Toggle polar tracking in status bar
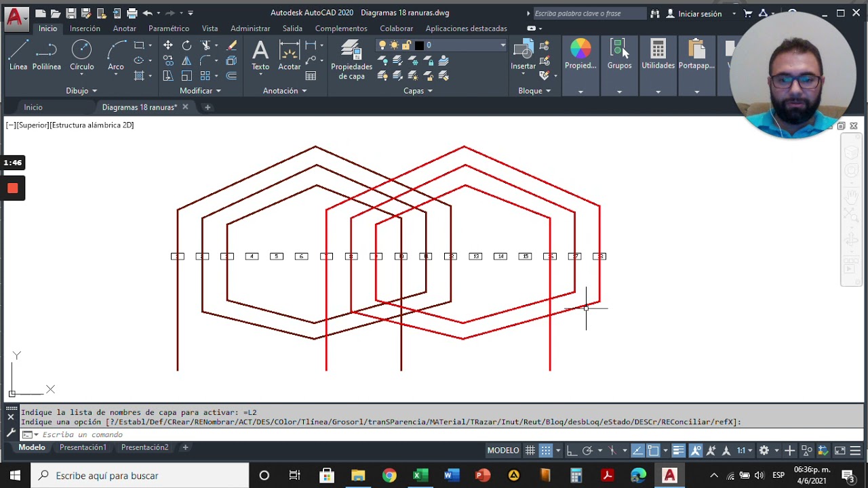868x488 pixels. click(587, 451)
